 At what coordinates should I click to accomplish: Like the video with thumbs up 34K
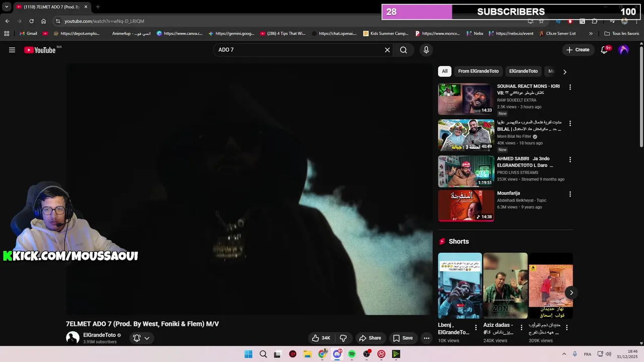pyautogui.click(x=320, y=338)
